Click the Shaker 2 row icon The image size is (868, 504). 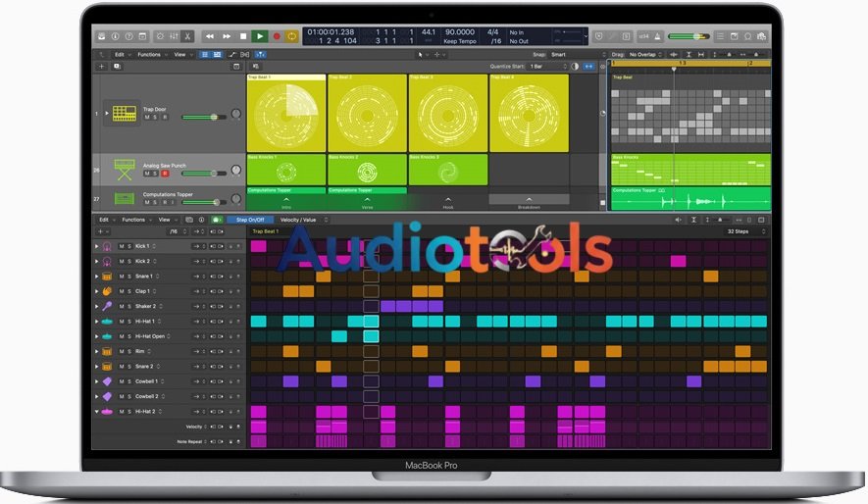tap(107, 306)
